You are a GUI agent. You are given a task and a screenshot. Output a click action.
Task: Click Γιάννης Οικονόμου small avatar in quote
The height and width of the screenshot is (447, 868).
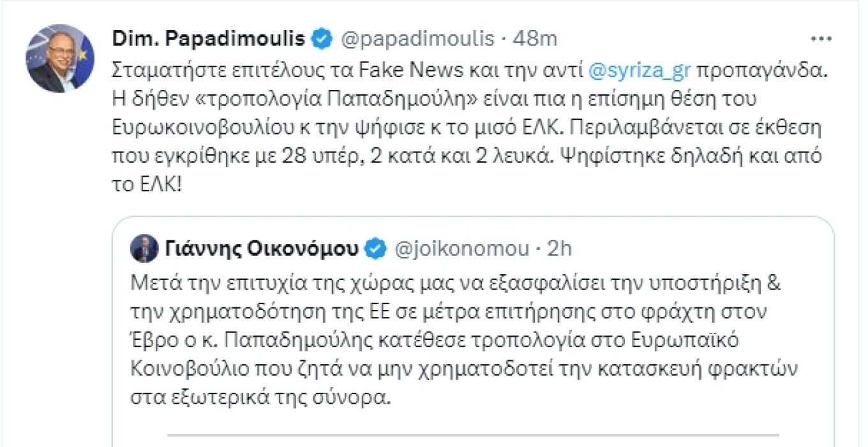145,249
